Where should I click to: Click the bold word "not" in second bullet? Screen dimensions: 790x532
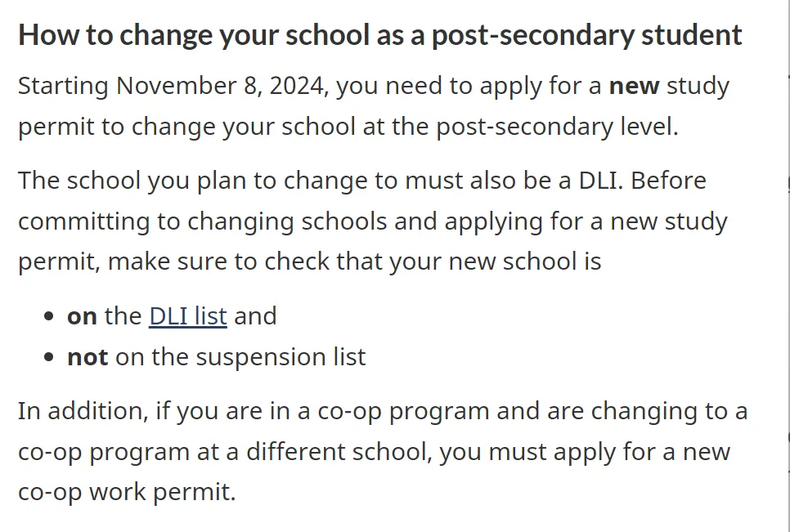[x=88, y=357]
